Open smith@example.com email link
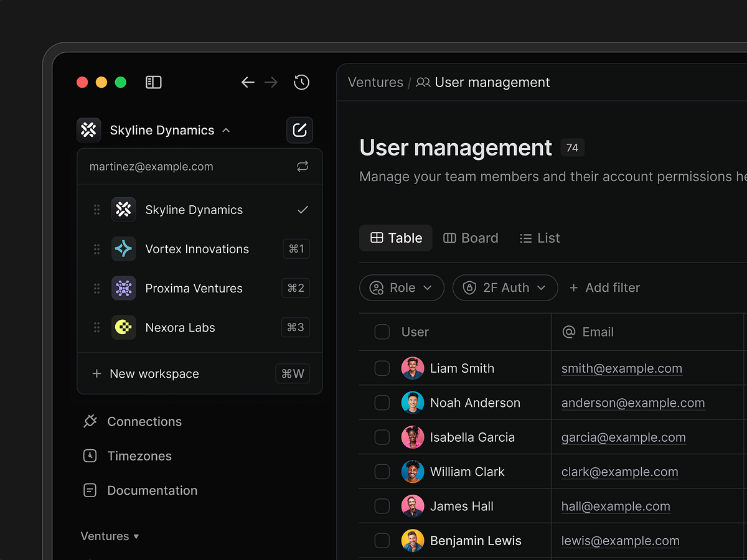 click(x=622, y=368)
